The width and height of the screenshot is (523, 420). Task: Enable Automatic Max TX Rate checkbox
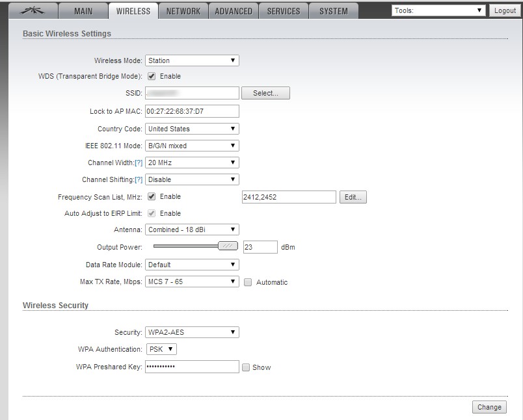pos(247,282)
